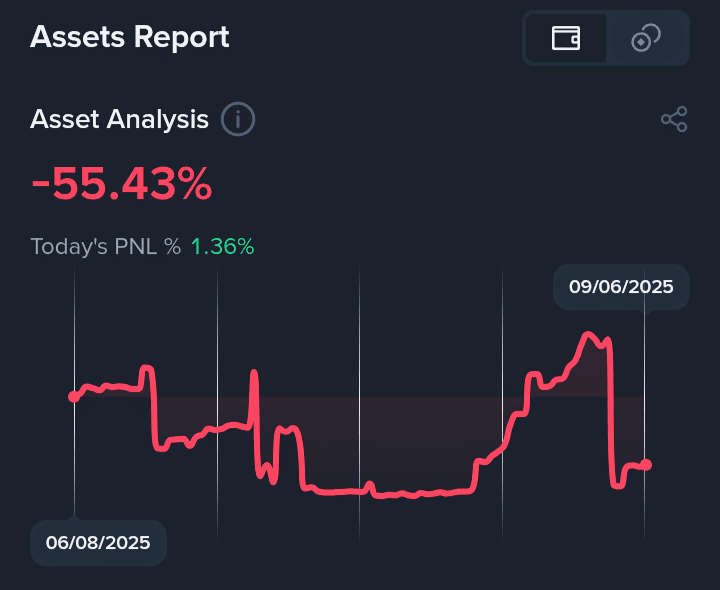720x590 pixels.
Task: Share the Asset Analysis report
Action: [x=674, y=119]
